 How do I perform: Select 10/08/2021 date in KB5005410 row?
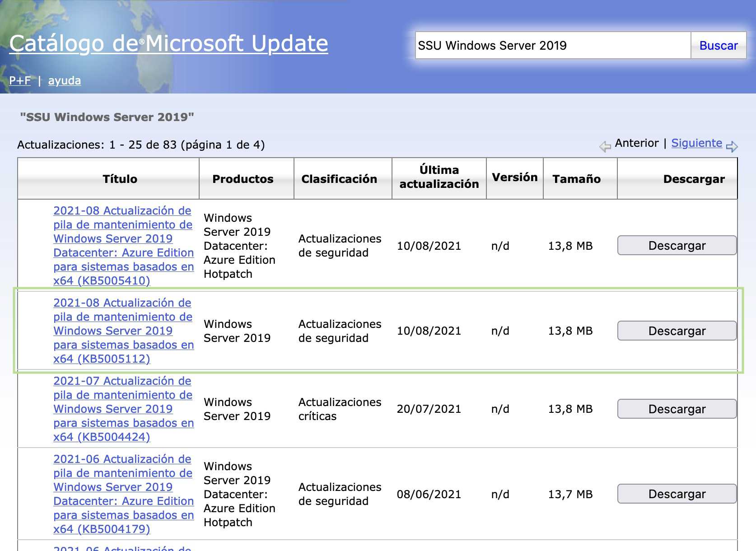pyautogui.click(x=429, y=246)
